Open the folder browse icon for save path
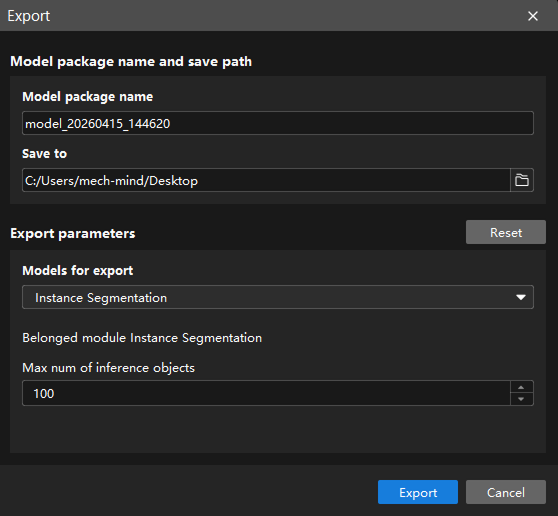This screenshot has width=558, height=516. pos(522,180)
